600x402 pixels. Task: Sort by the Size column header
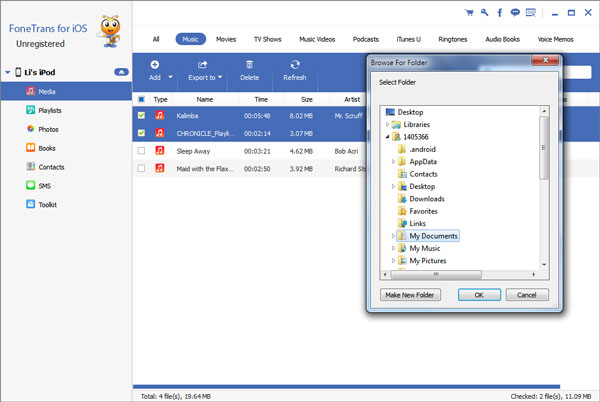[307, 99]
